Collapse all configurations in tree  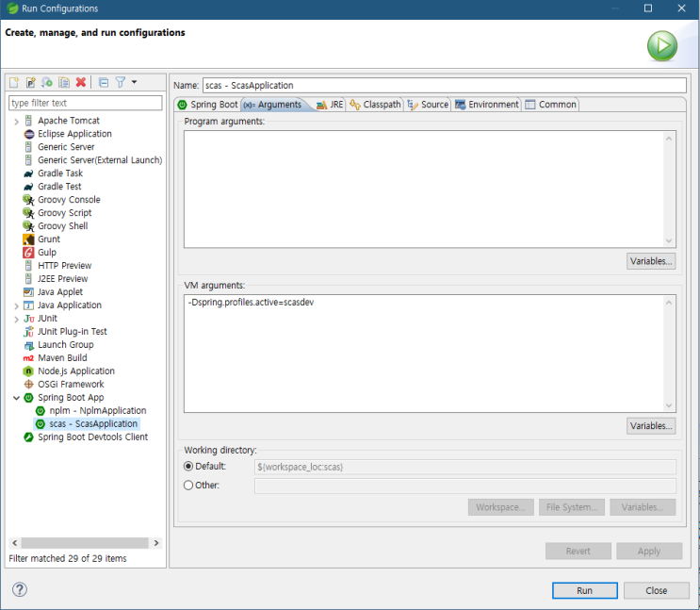(x=104, y=82)
